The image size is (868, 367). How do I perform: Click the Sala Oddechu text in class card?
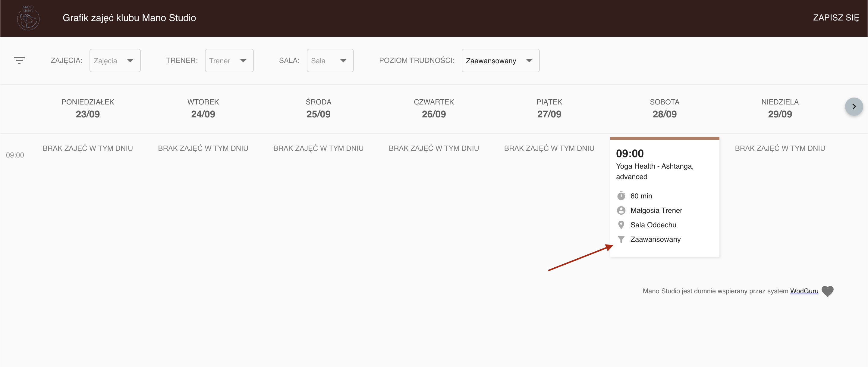(x=653, y=225)
